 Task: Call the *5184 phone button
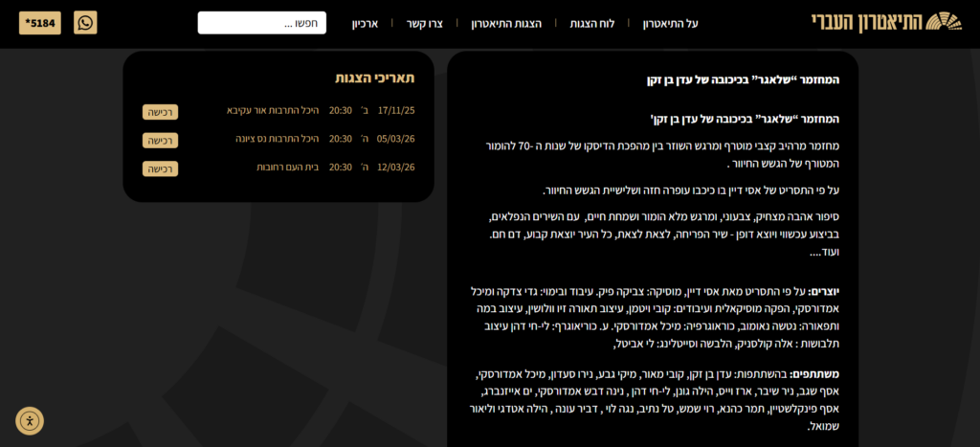[40, 23]
